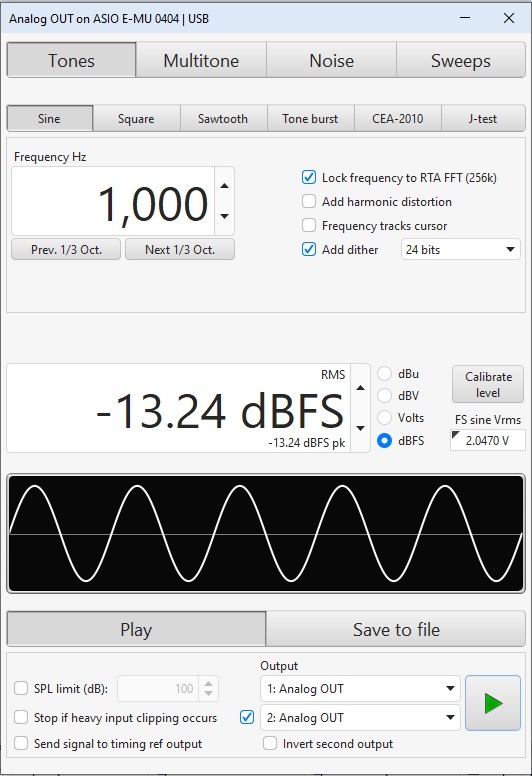This screenshot has width=532, height=776.
Task: Click the Frequency Hz value field
Action: tap(113, 201)
